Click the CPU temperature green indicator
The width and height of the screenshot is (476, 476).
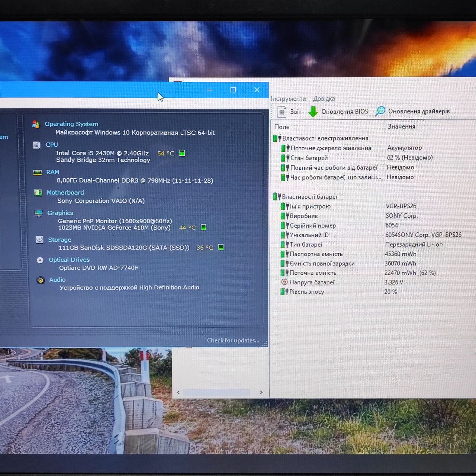pyautogui.click(x=182, y=153)
